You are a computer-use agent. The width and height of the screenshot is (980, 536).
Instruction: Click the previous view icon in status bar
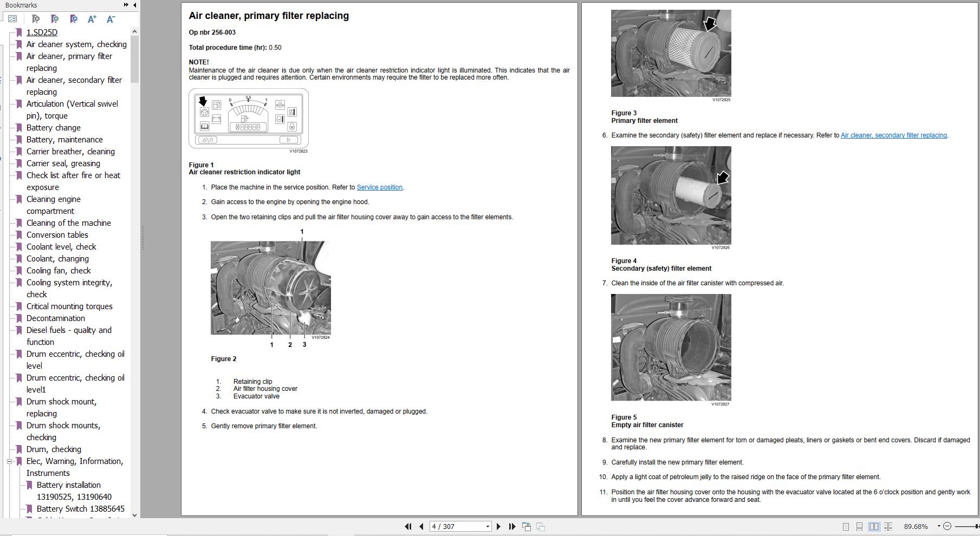point(526,526)
